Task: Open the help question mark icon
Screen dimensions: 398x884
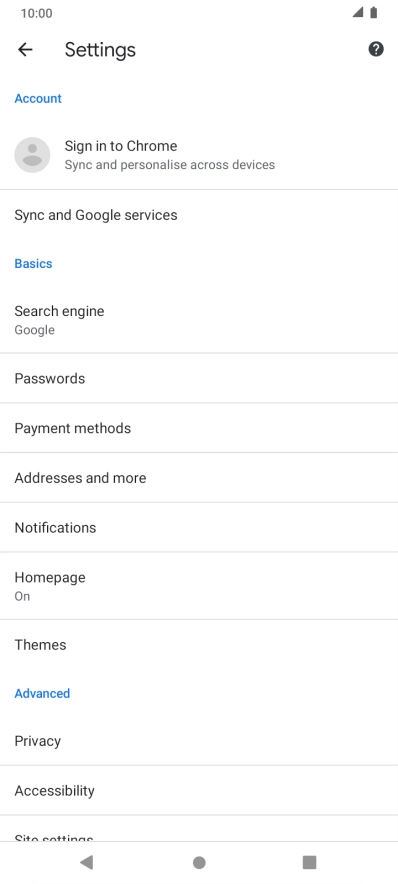Action: coord(376,49)
